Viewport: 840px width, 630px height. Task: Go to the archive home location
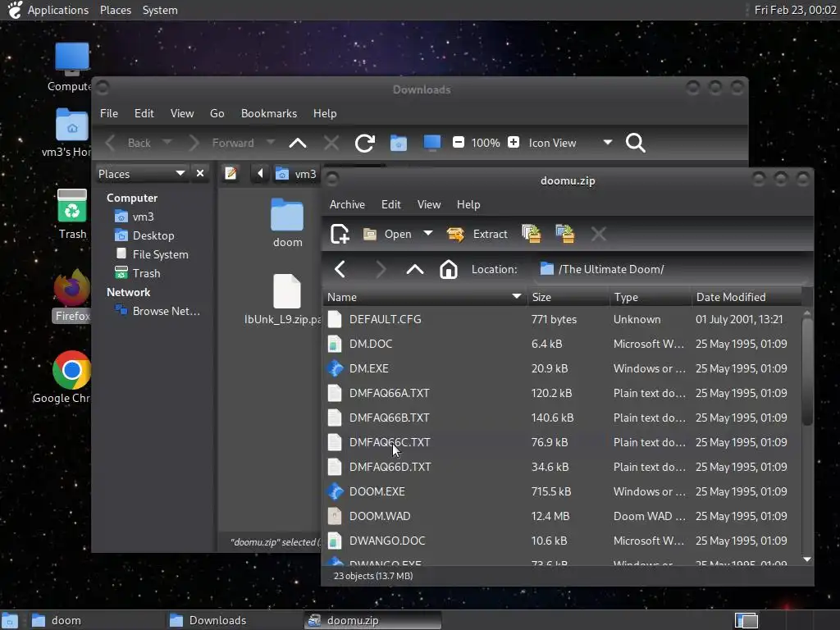(449, 269)
